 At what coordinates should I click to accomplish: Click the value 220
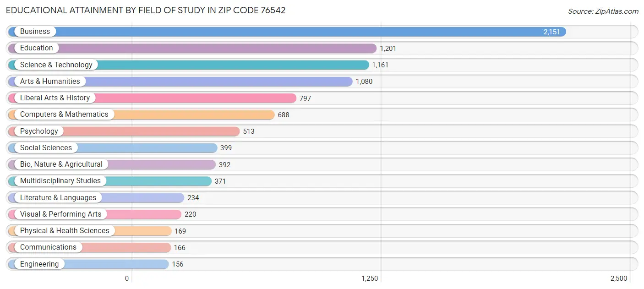point(190,214)
